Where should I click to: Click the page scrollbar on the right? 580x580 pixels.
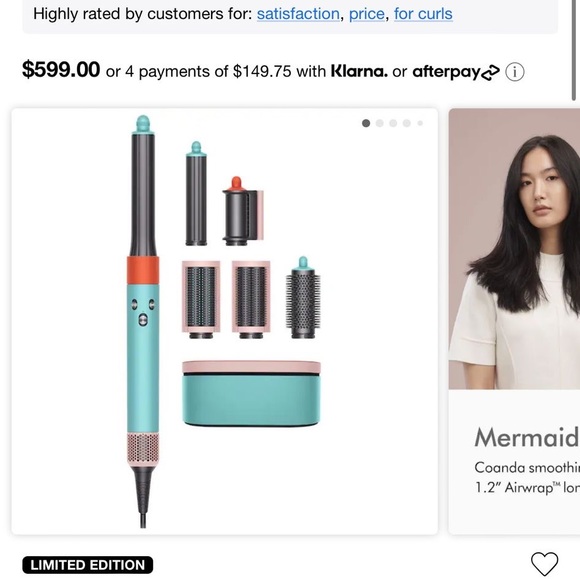573,50
